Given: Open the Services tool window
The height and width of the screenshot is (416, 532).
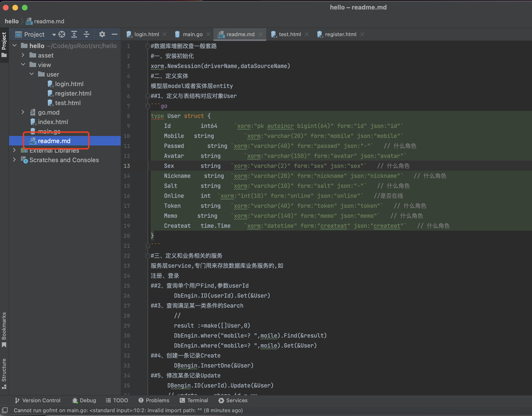Looking at the screenshot, I should pyautogui.click(x=233, y=400).
